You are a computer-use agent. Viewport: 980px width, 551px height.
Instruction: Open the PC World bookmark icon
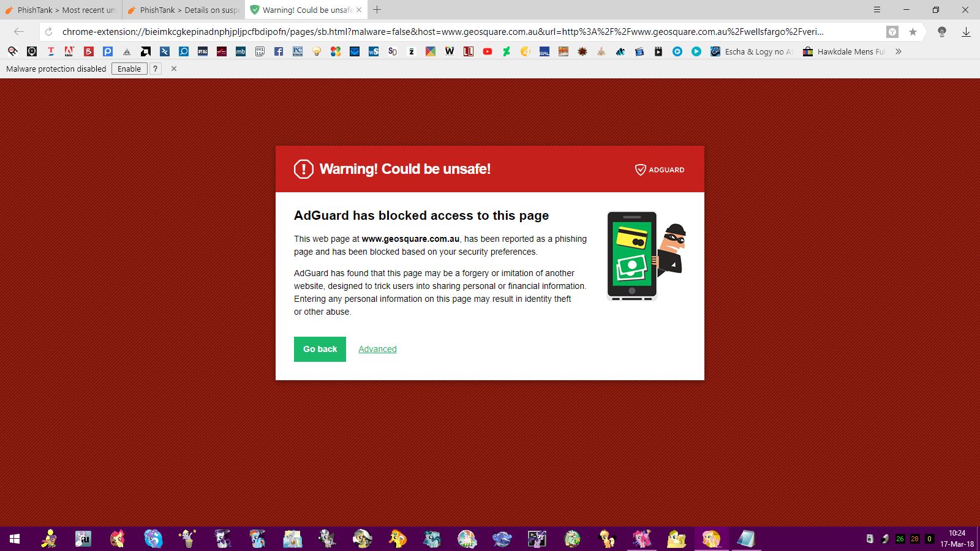tap(298, 51)
